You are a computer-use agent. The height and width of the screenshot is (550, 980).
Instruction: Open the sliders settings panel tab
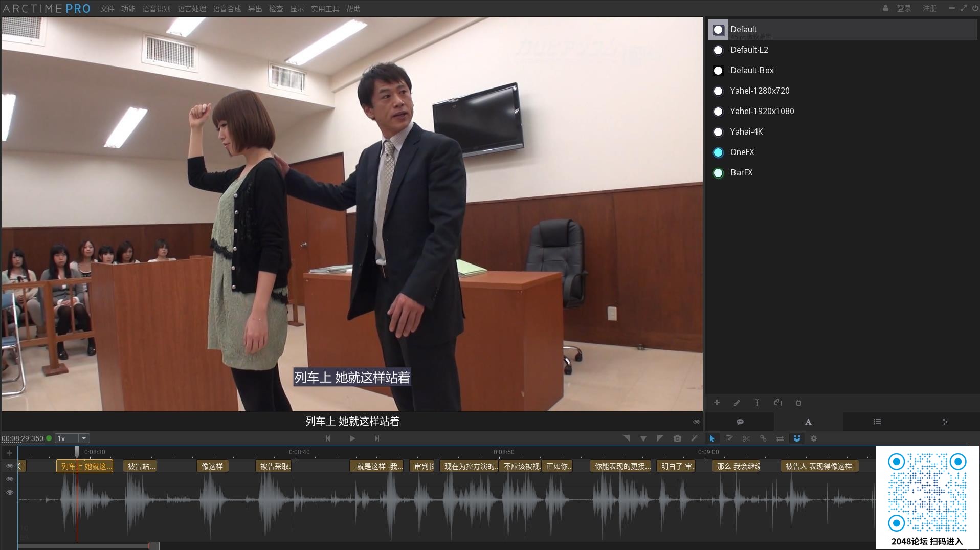[x=945, y=422]
